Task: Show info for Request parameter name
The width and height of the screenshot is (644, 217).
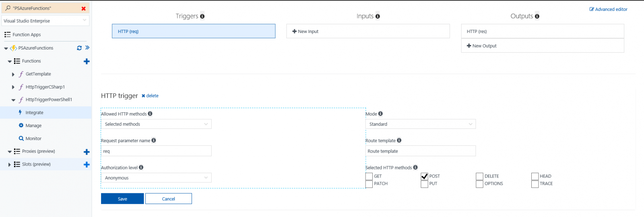Action: pyautogui.click(x=154, y=140)
